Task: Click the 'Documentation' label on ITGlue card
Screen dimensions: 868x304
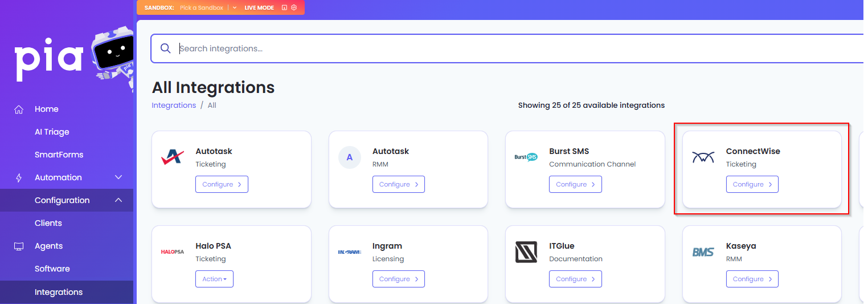Action: click(576, 259)
